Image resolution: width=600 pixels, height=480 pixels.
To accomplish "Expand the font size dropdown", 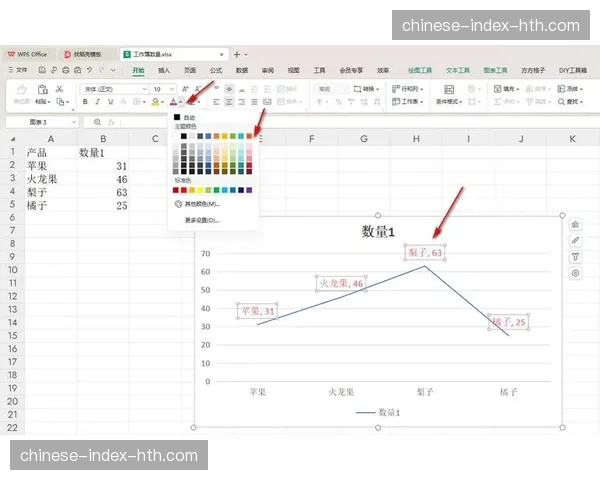I will pos(172,89).
